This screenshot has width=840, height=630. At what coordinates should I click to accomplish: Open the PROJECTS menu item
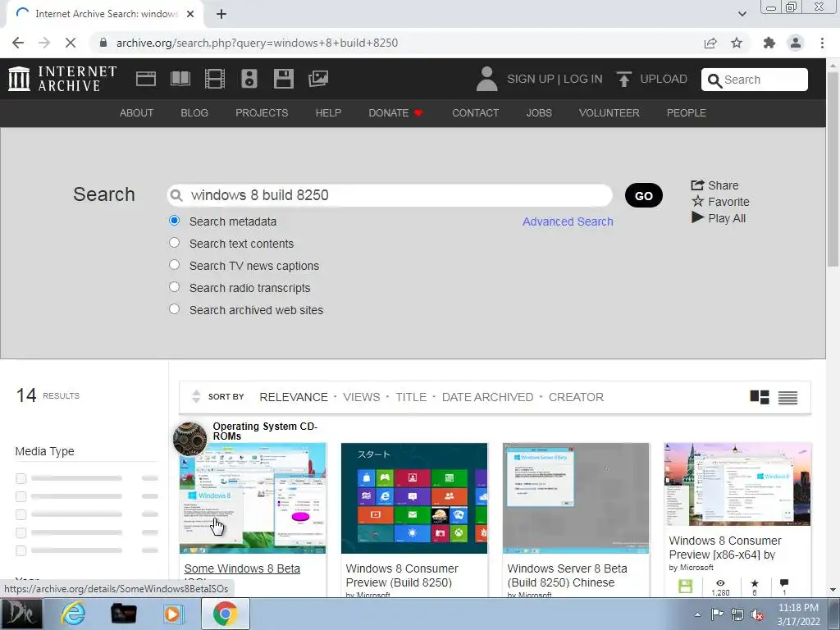[x=262, y=113]
